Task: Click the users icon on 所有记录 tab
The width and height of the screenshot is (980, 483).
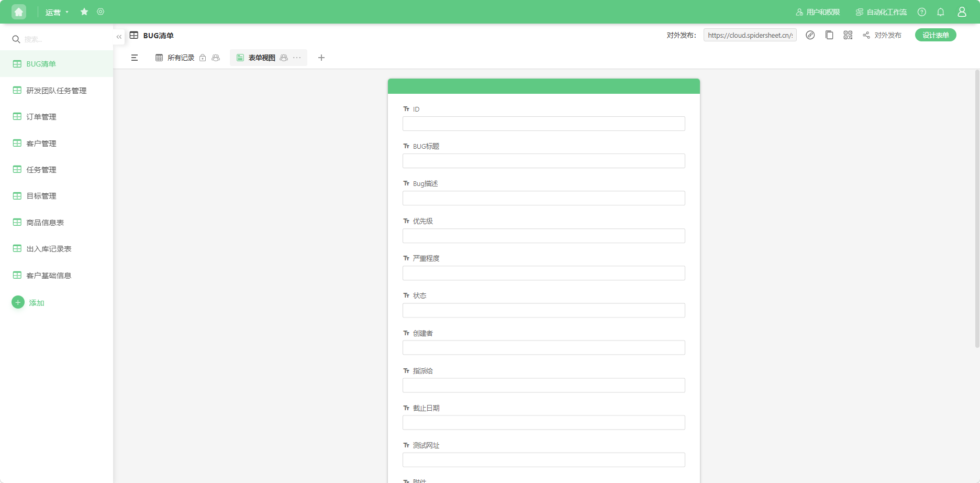Action: click(216, 58)
